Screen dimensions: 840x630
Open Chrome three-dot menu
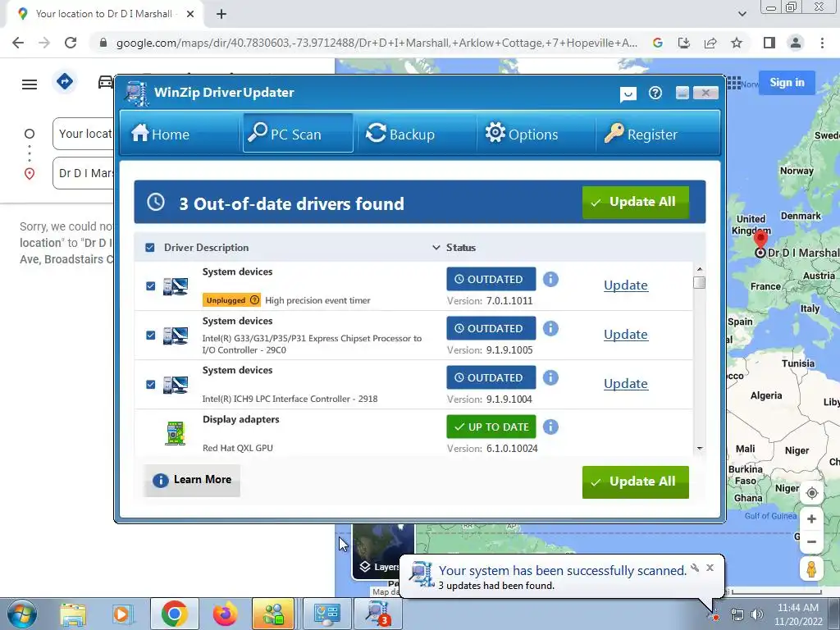[x=822, y=43]
